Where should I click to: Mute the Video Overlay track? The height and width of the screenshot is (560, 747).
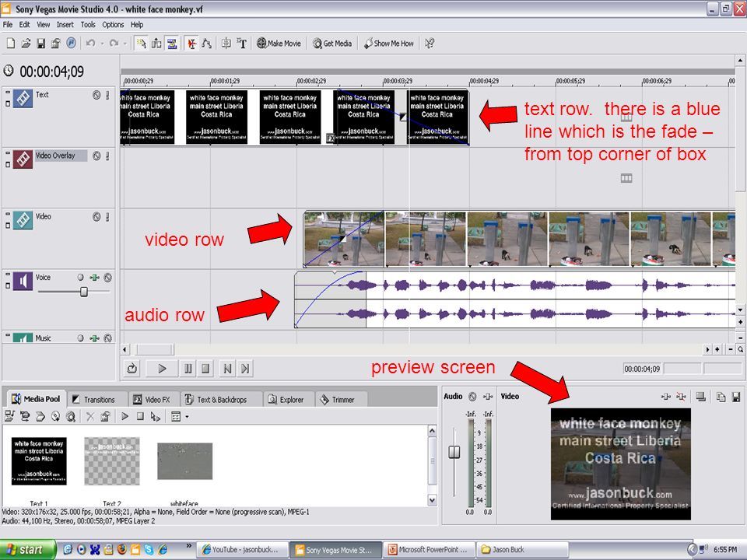pyautogui.click(x=96, y=156)
